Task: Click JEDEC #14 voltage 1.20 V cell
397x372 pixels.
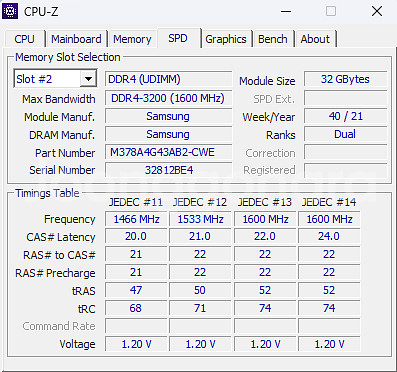Action: tap(329, 344)
